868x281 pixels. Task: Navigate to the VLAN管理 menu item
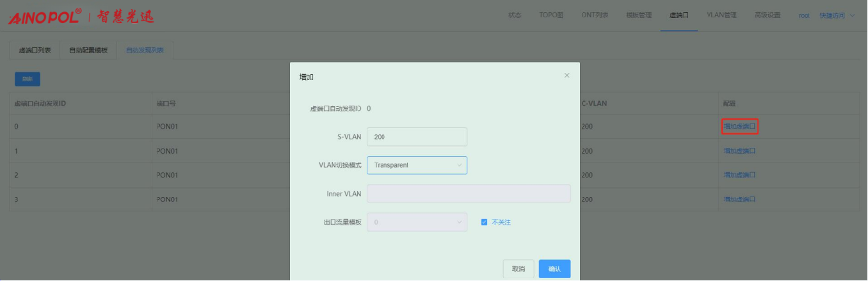(x=721, y=15)
